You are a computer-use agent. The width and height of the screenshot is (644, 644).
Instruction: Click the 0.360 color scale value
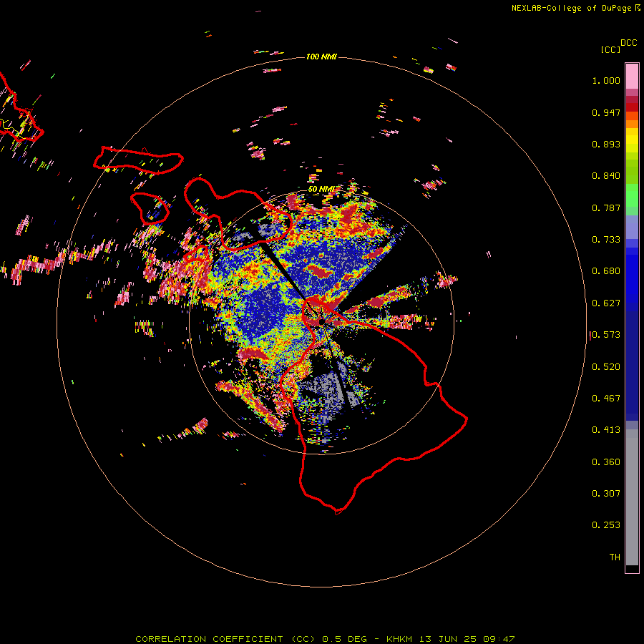pos(606,462)
